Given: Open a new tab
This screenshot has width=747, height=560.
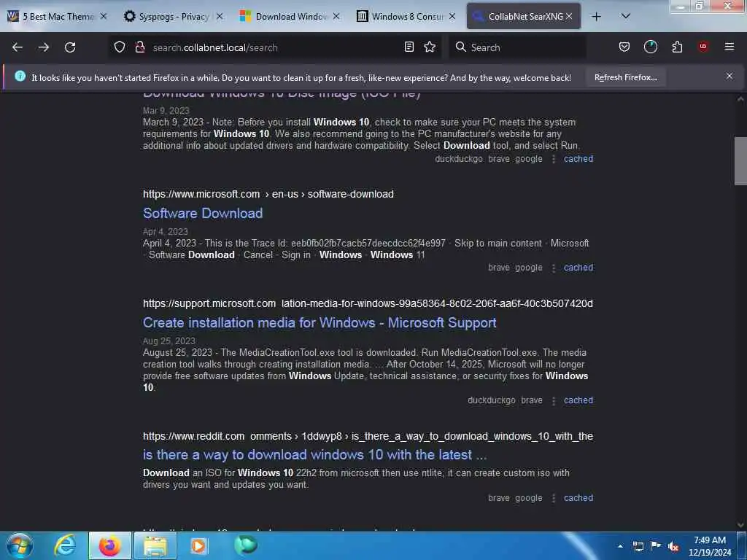Looking at the screenshot, I should [x=596, y=17].
